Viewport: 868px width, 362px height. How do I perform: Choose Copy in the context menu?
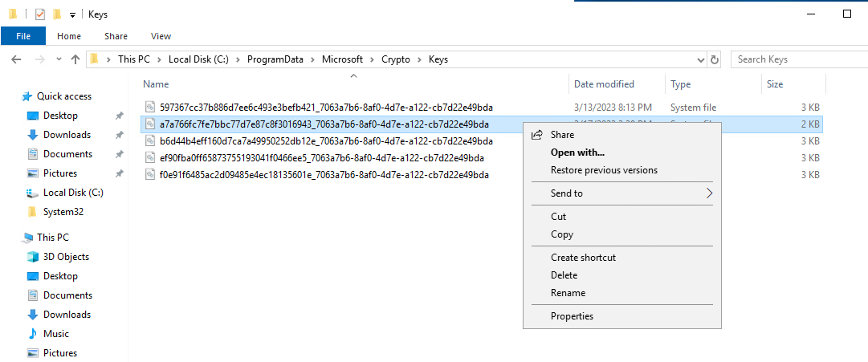(622, 234)
